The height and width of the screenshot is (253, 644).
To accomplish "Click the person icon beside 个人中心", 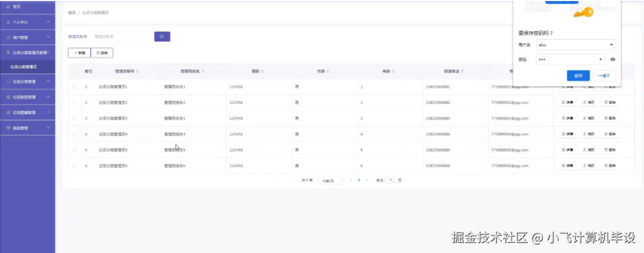I will click(8, 22).
